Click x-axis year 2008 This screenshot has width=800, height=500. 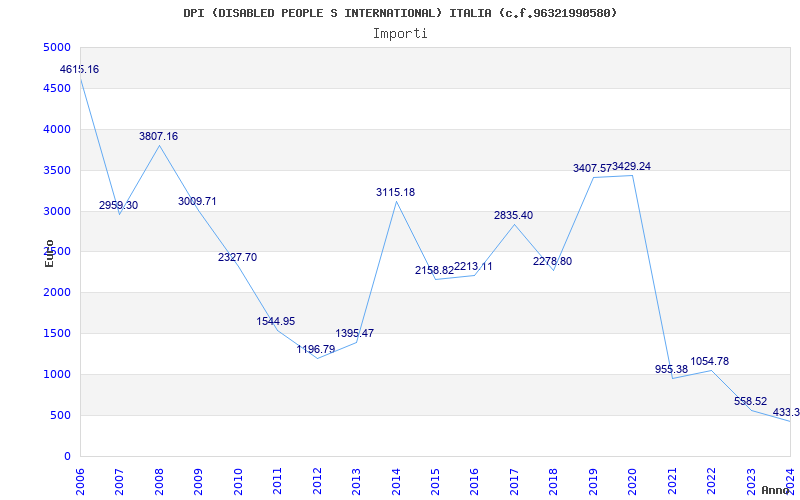pos(159,480)
